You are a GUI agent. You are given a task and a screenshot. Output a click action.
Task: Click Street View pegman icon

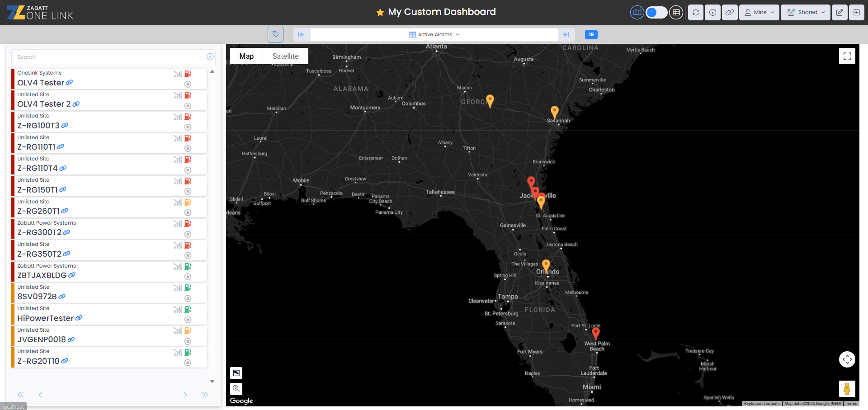pyautogui.click(x=847, y=389)
